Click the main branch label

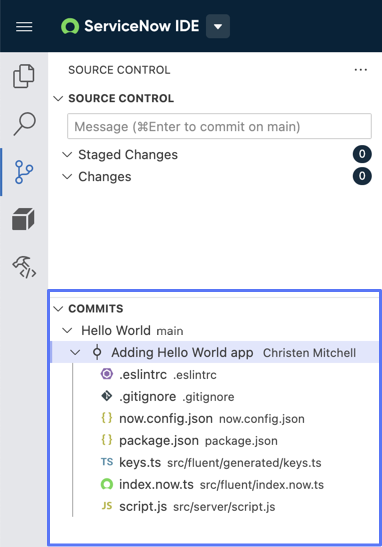170,331
